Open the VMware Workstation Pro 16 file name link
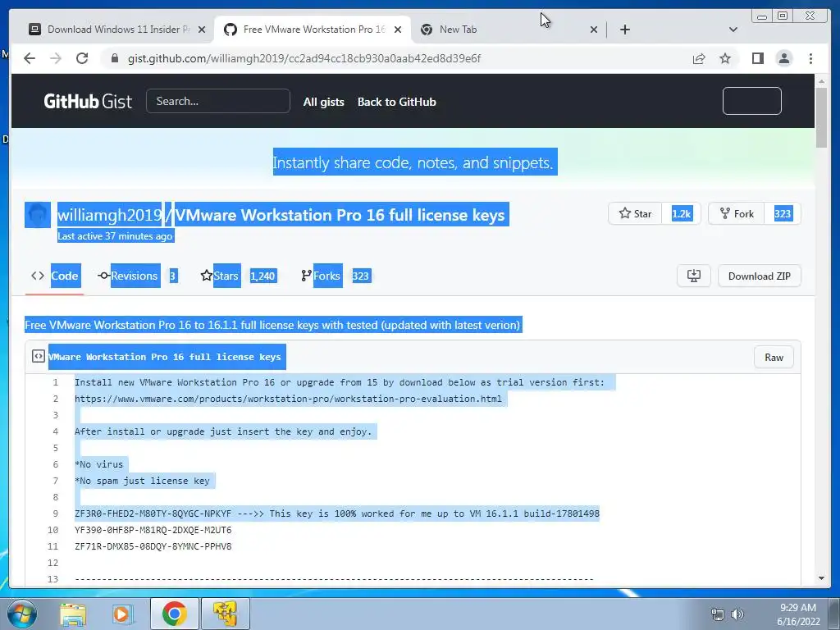Viewport: 840px width, 630px height. pos(164,357)
